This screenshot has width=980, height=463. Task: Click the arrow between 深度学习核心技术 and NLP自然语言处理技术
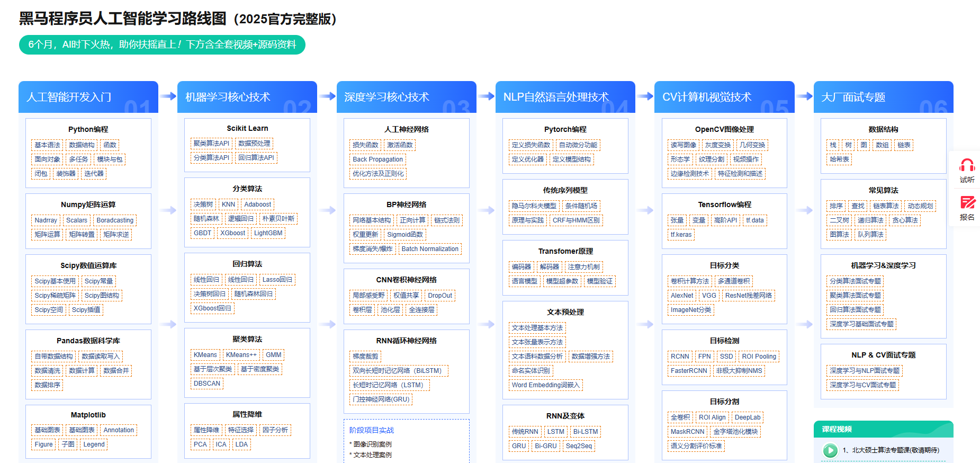(486, 96)
